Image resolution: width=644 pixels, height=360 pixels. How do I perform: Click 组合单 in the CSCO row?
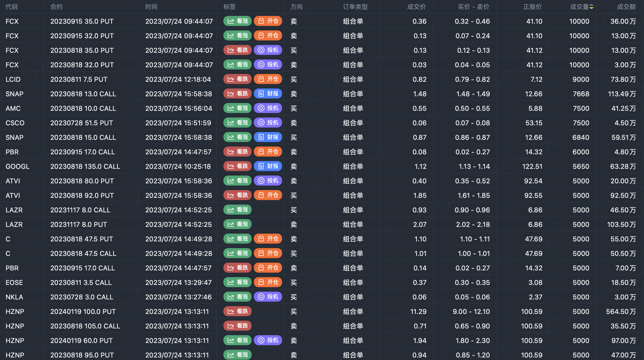tap(353, 123)
